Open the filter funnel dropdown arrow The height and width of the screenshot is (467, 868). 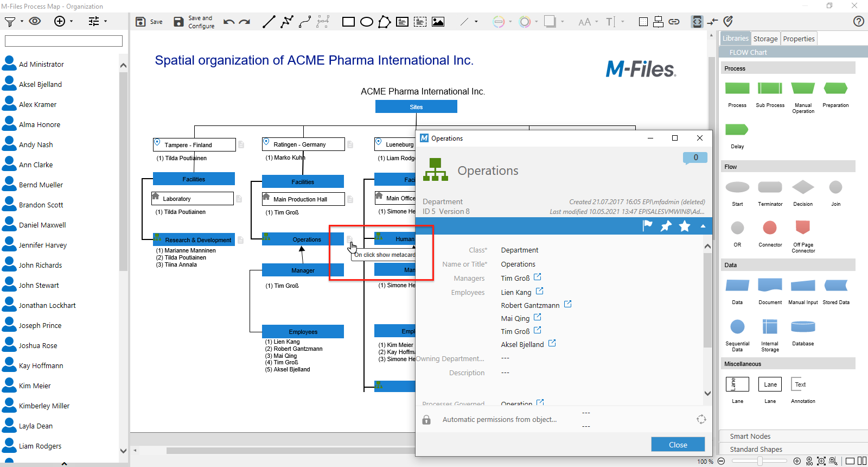tap(22, 22)
